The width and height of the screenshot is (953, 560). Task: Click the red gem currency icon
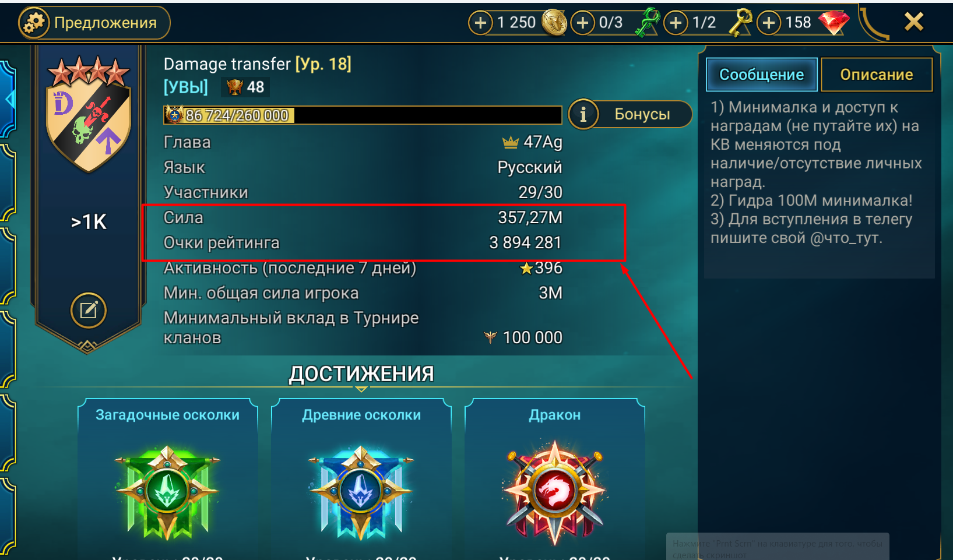[834, 23]
